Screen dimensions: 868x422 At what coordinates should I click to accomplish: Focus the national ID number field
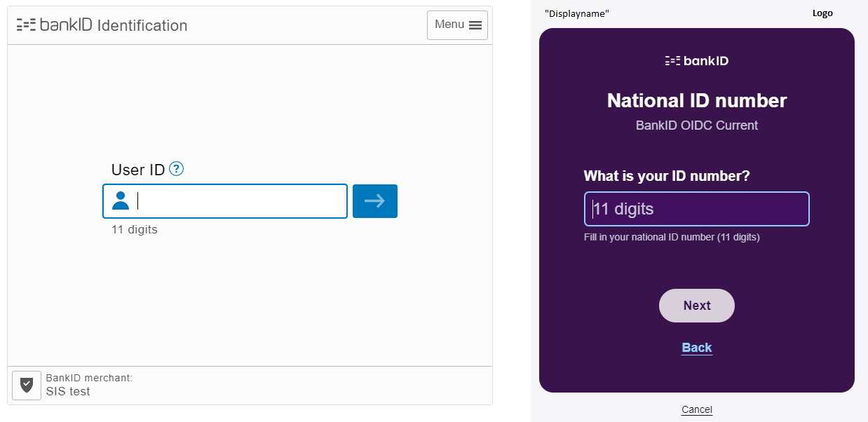pyautogui.click(x=697, y=209)
